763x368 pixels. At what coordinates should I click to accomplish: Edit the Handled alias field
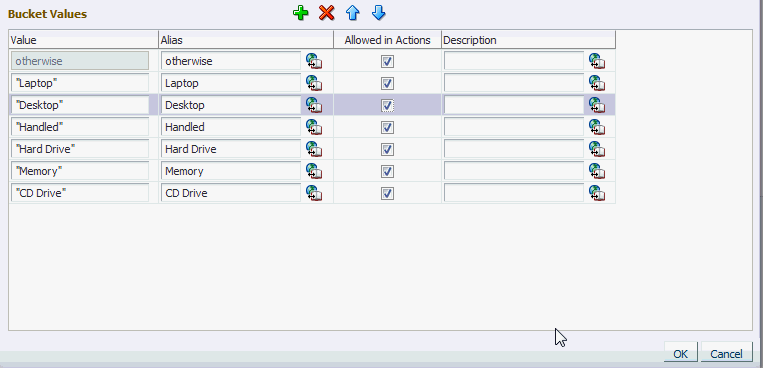coord(231,127)
